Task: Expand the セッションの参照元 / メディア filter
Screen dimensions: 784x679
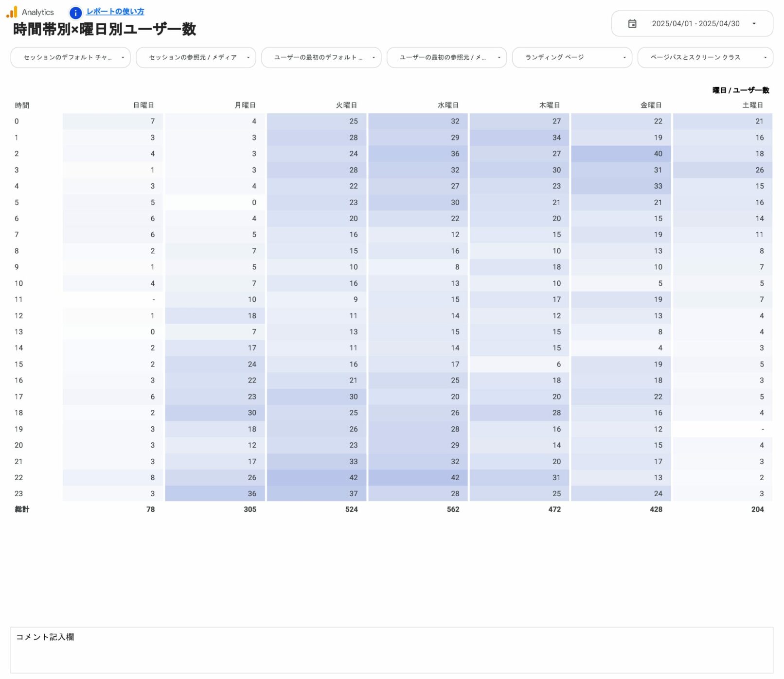Action: (x=196, y=57)
